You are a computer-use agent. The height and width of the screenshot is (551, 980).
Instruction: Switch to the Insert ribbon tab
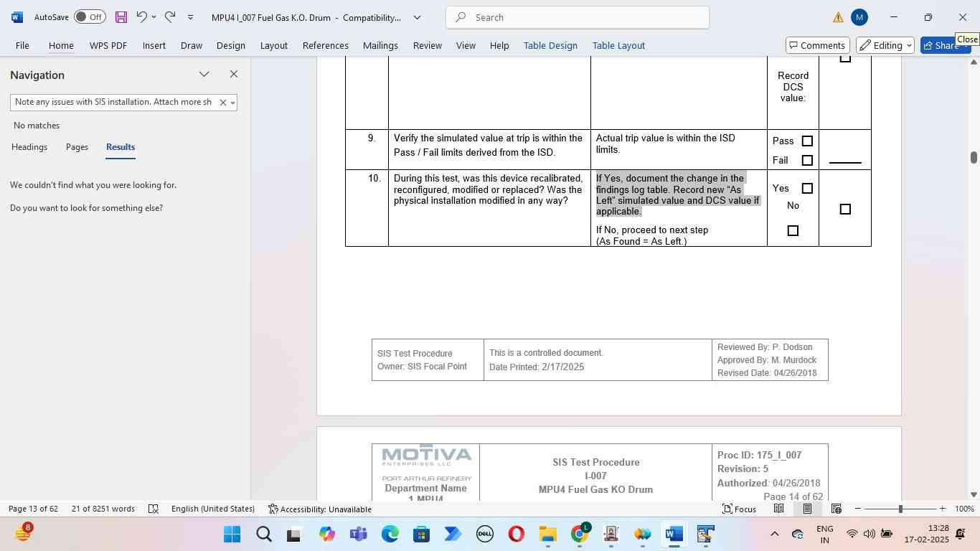pos(154,45)
